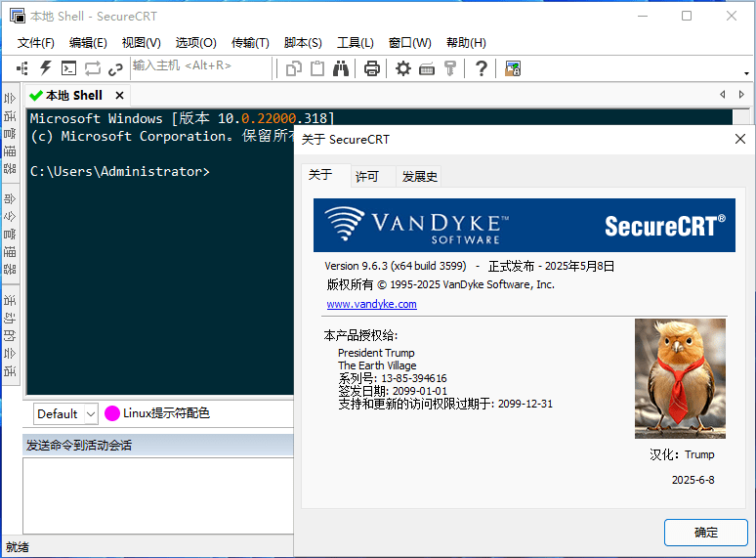Screen dimensions: 756x558
Task: Click the 确定 button in About dialog
Action: [705, 533]
